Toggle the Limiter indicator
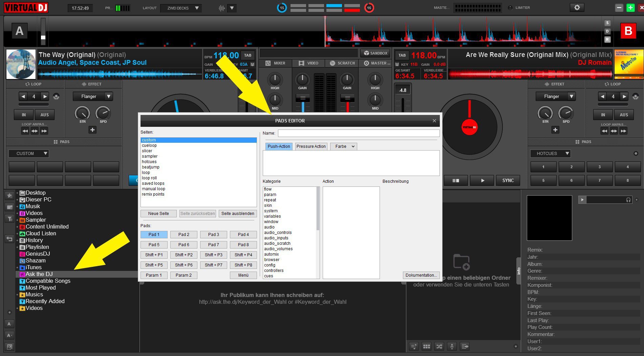 510,7
